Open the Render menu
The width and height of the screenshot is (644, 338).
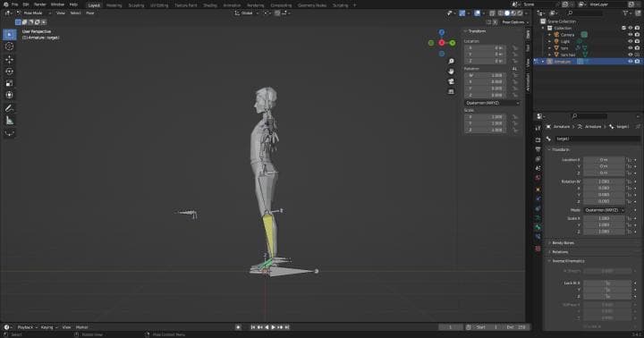(x=40, y=4)
